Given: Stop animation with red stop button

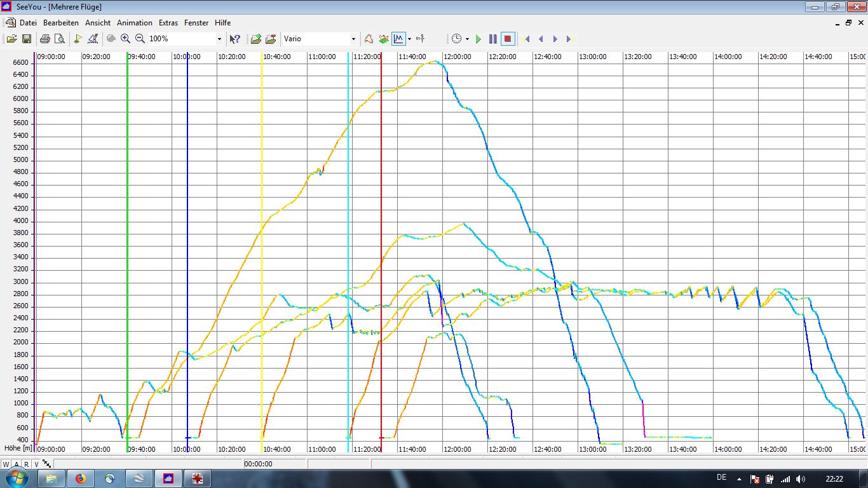Looking at the screenshot, I should click(x=507, y=39).
